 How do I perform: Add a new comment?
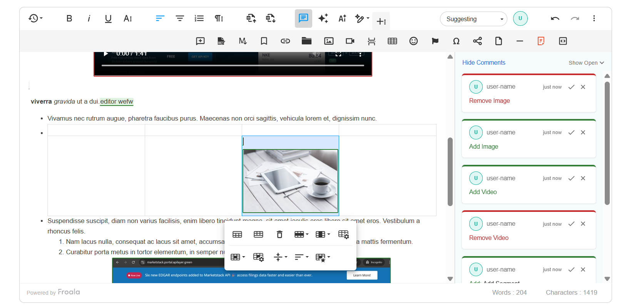pyautogui.click(x=200, y=41)
